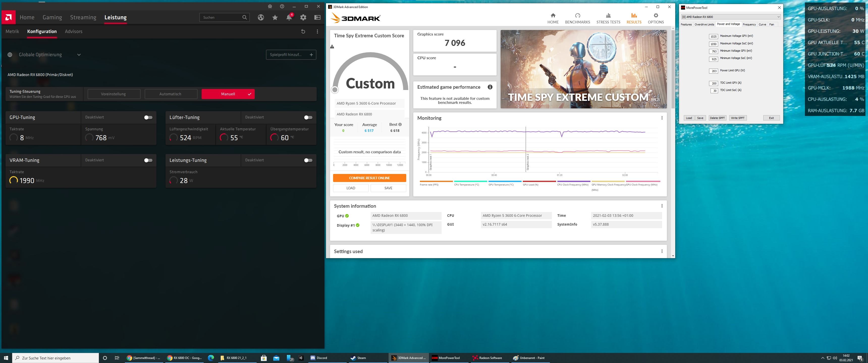
Task: Open the web browser globe icon
Action: (261, 17)
